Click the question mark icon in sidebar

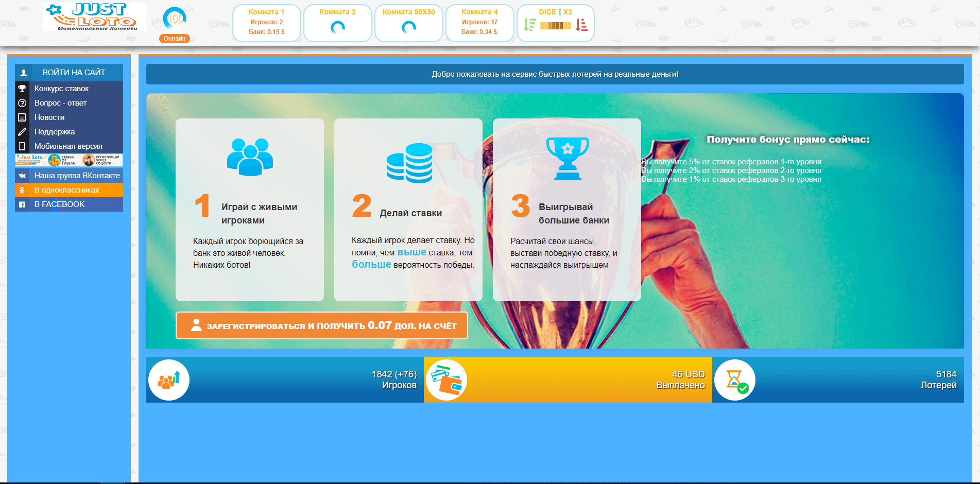(22, 103)
